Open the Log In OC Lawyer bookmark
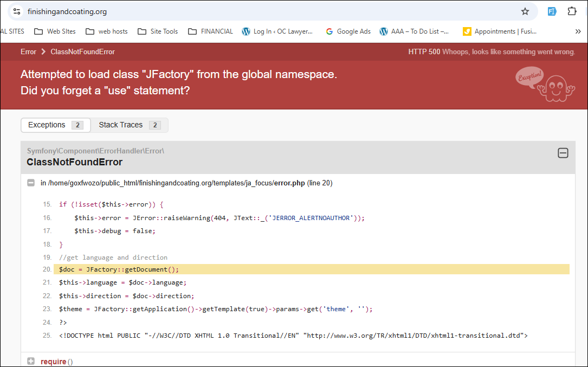This screenshot has width=588, height=367. tap(277, 31)
